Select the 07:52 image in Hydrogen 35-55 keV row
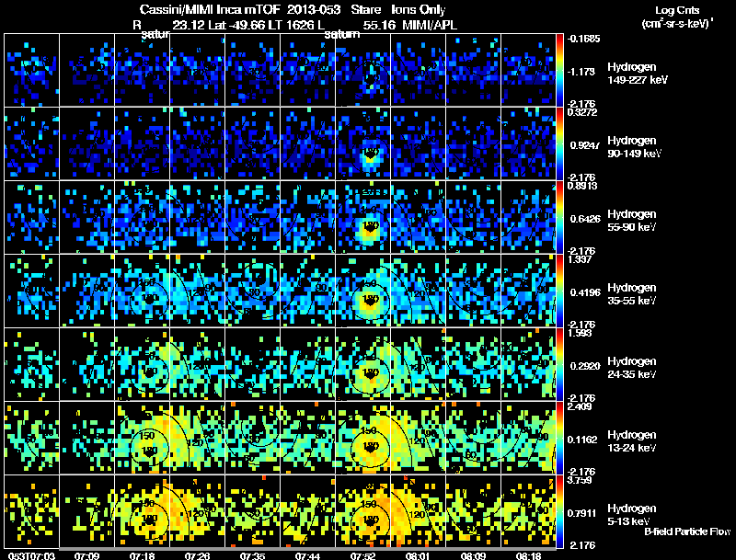Image resolution: width=736 pixels, height=560 pixels. [x=362, y=291]
